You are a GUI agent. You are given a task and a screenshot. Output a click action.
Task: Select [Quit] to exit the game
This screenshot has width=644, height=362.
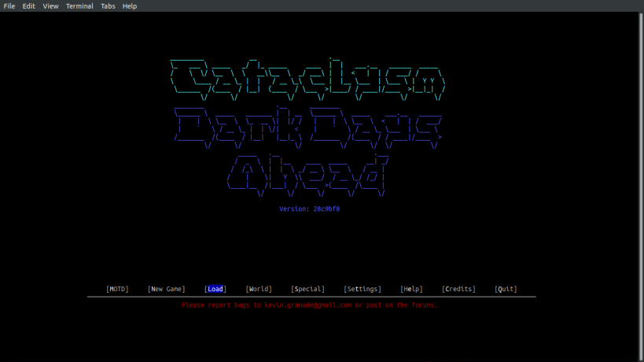[506, 289]
